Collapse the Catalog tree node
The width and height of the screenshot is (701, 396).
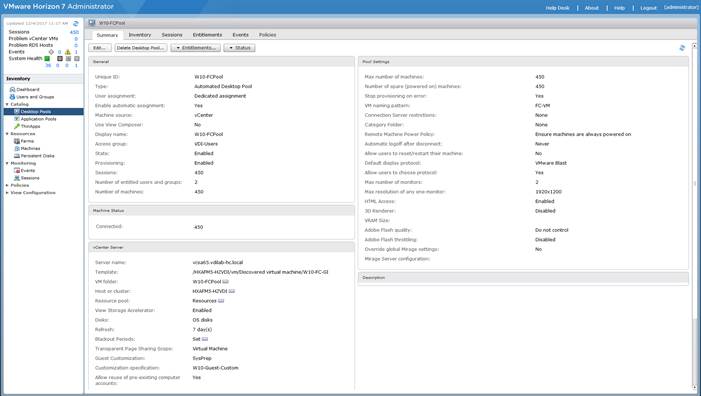click(7, 104)
